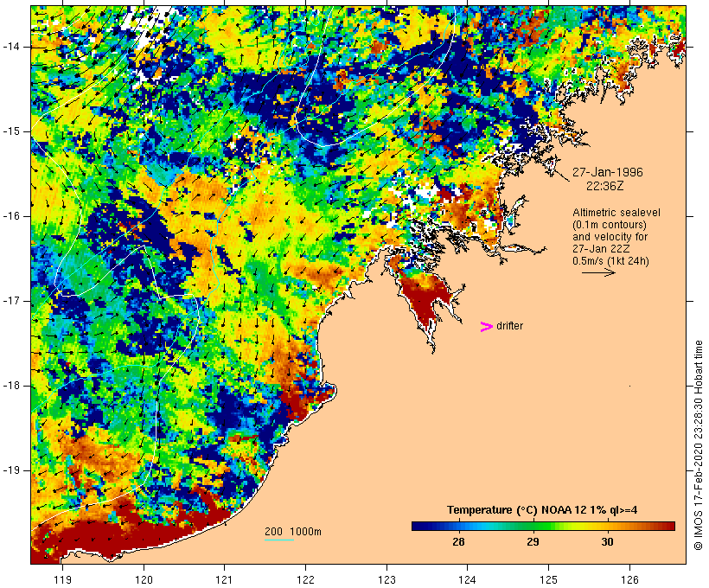Click the time text '22:36Z'

click(x=605, y=186)
